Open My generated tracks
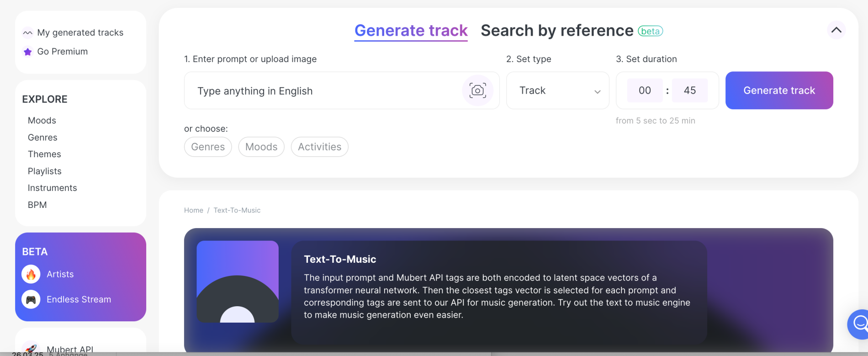Image resolution: width=868 pixels, height=356 pixels. coord(80,32)
